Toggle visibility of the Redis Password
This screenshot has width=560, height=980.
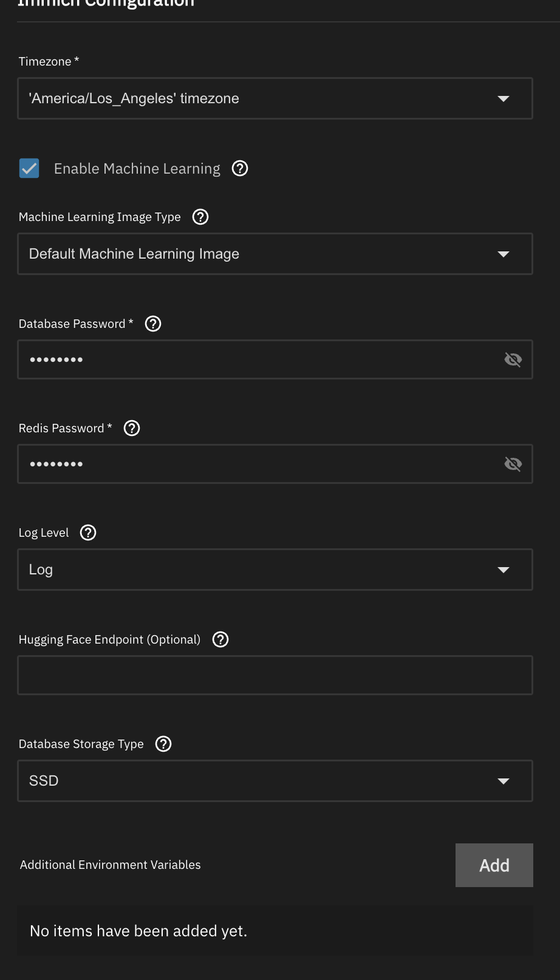coord(513,464)
